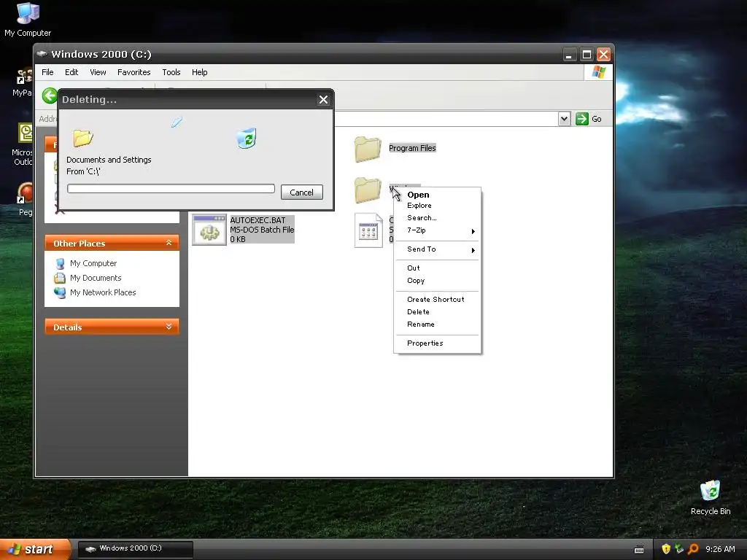The height and width of the screenshot is (560, 747).
Task: Click the magnifier icon in system tray
Action: [693, 549]
